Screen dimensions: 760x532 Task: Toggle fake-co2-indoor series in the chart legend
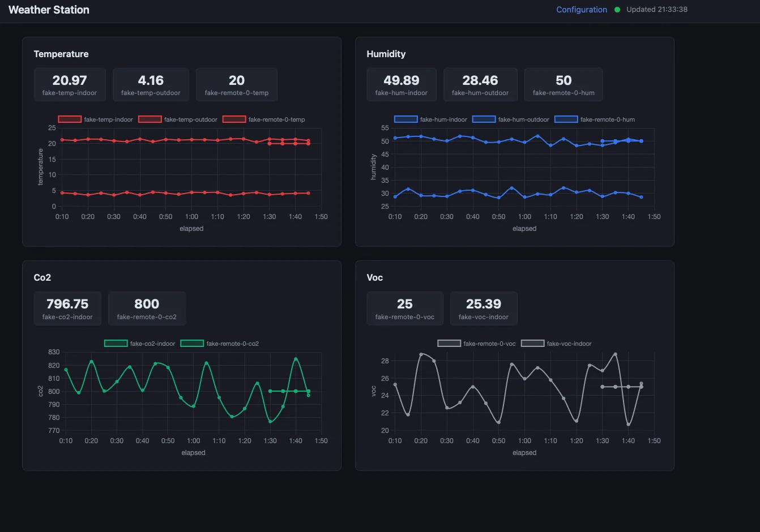click(140, 344)
